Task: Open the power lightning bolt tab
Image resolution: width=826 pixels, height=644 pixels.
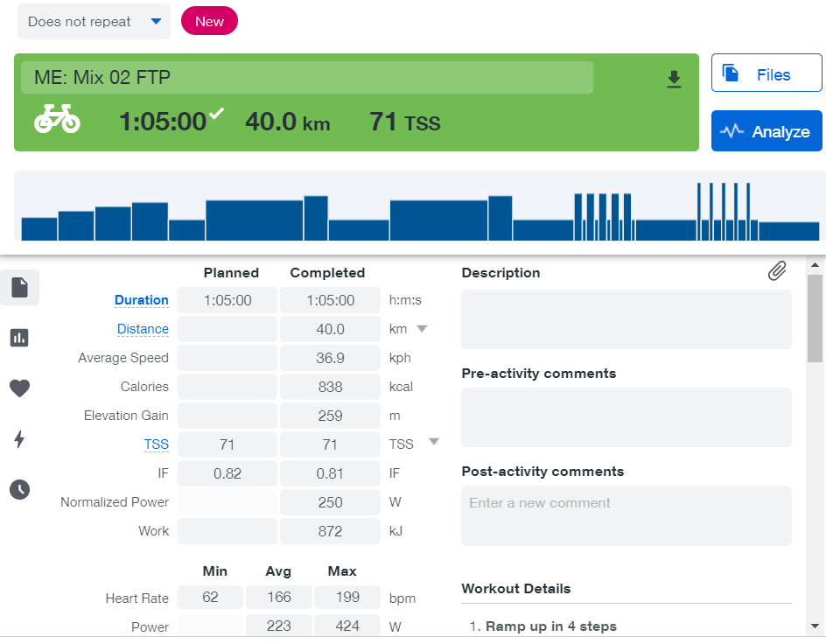Action: [19, 439]
